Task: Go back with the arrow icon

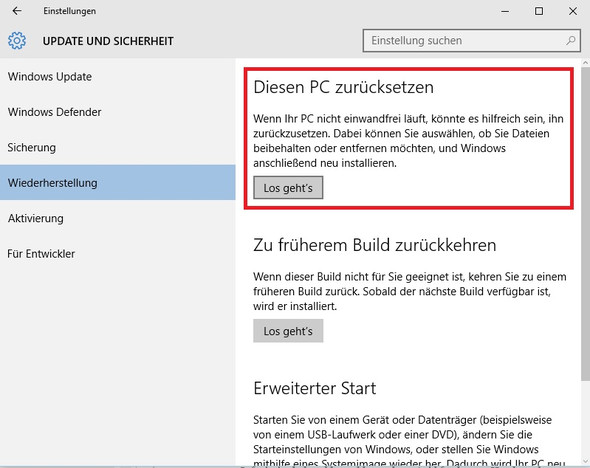Action: click(x=17, y=11)
